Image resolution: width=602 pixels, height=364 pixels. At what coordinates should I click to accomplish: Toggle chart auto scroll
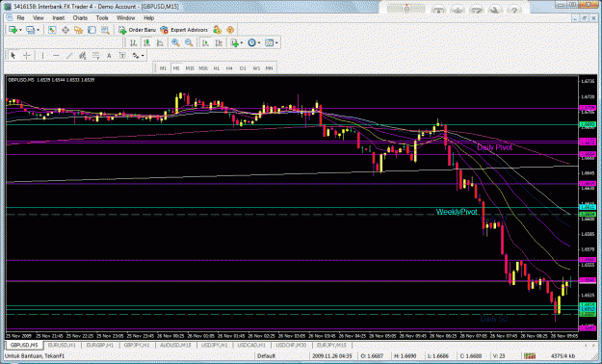(x=205, y=43)
